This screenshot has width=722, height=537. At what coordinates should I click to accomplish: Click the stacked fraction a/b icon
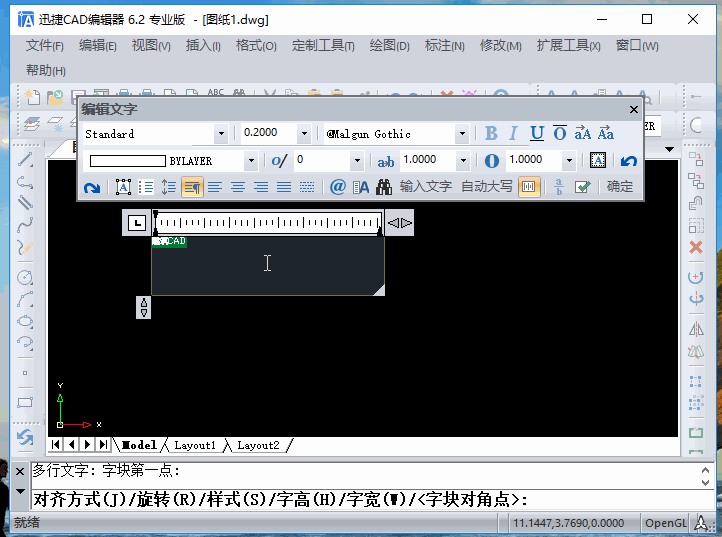point(559,187)
